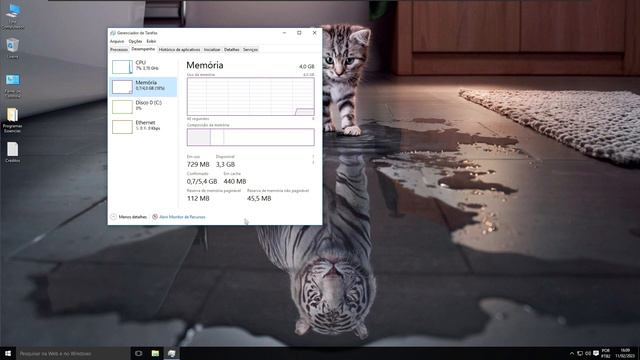Open the Creditos file desktop icon
Image resolution: width=640 pixels, height=360 pixels.
pos(13,152)
